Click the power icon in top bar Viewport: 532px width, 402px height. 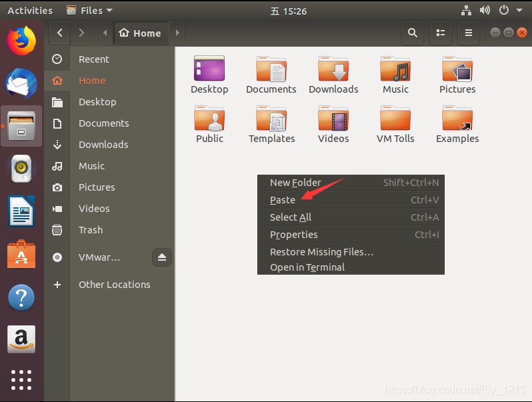coord(504,10)
